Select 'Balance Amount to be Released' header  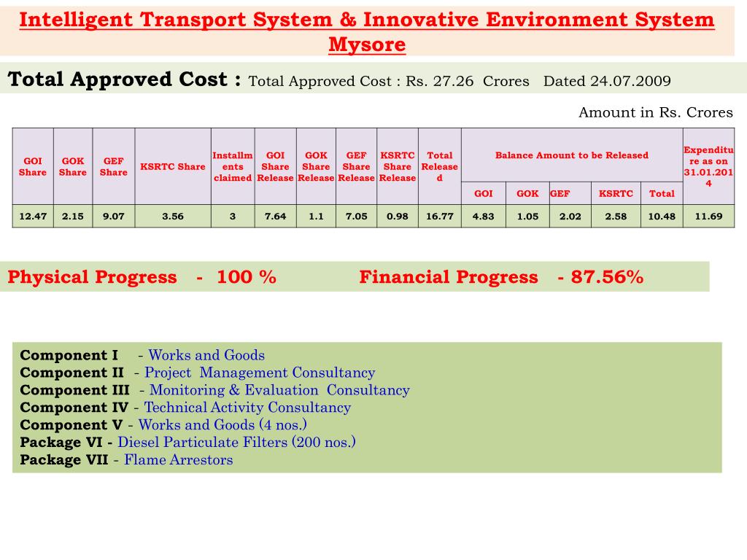pyautogui.click(x=572, y=155)
